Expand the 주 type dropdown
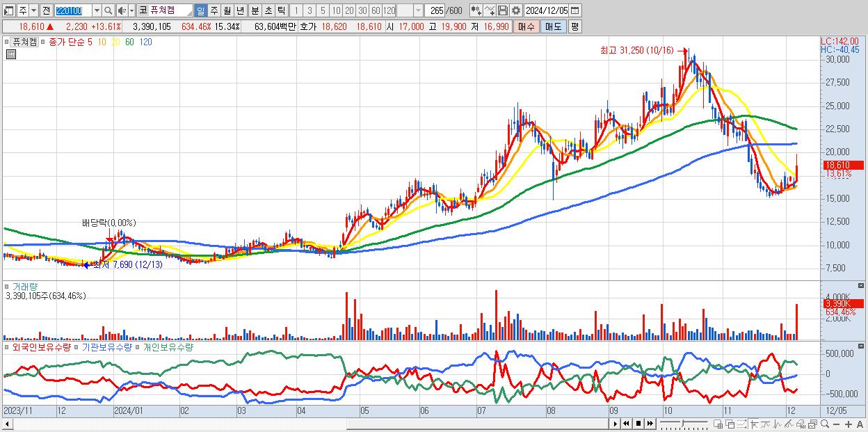This screenshot has height=432, width=868. point(33,11)
